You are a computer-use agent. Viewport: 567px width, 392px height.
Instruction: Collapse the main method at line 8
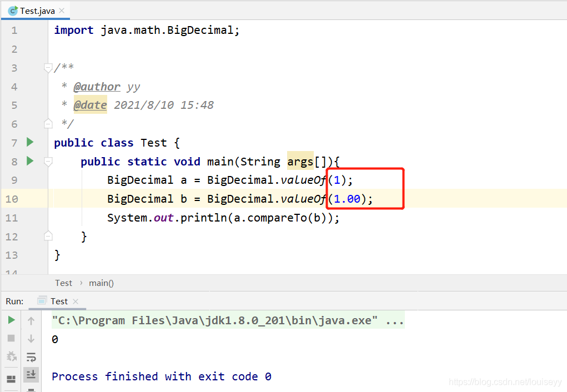pyautogui.click(x=48, y=161)
